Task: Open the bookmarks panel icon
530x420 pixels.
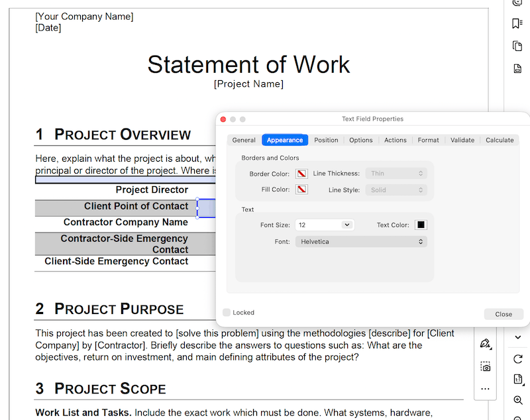Action: (x=517, y=23)
